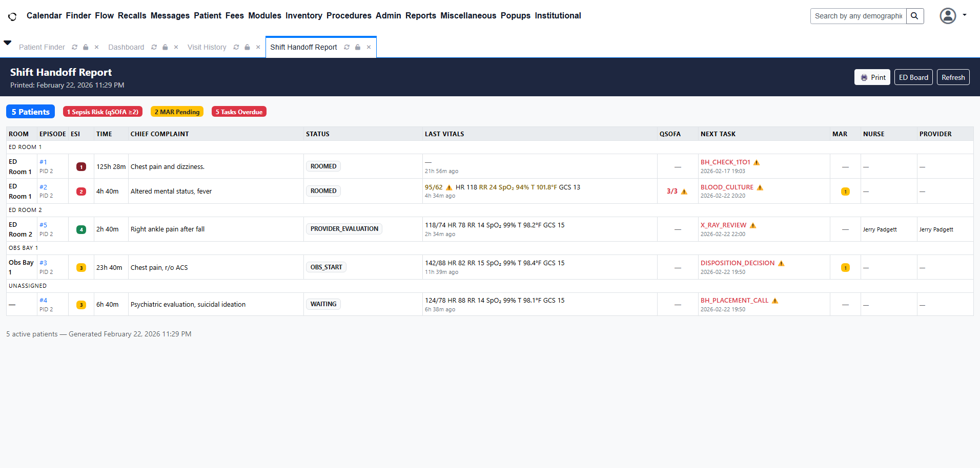Open the Reports menu
Image resolution: width=980 pixels, height=468 pixels.
(x=420, y=15)
